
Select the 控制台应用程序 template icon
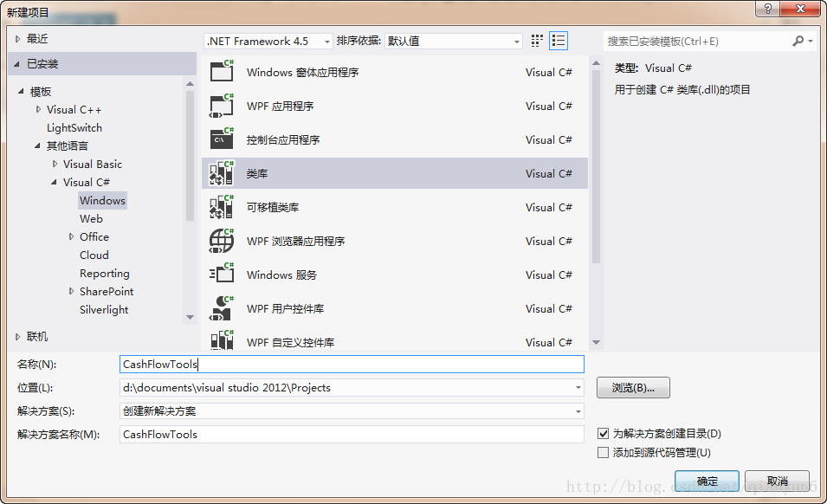pos(222,139)
